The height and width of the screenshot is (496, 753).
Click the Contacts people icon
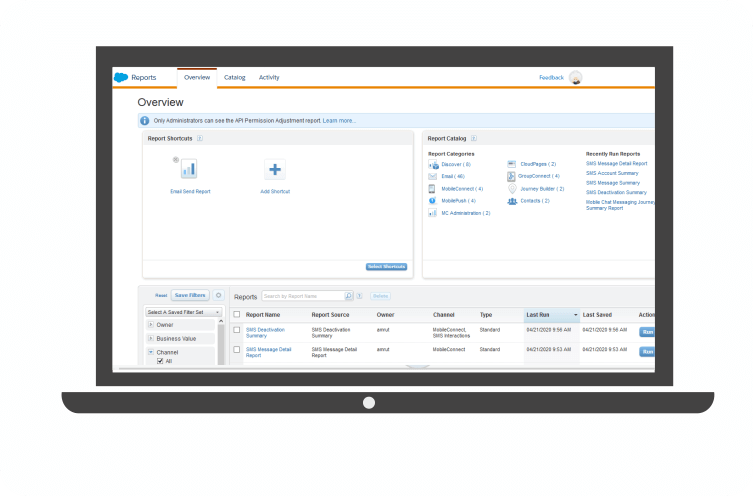click(512, 201)
